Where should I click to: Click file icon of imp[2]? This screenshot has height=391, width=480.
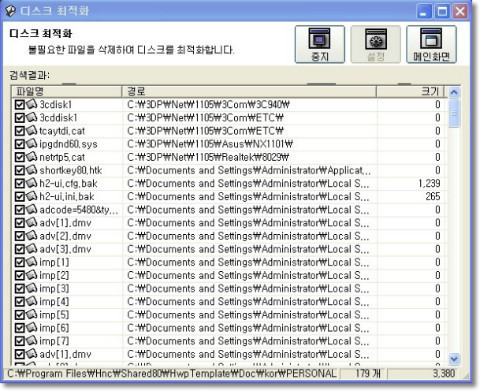[31, 275]
